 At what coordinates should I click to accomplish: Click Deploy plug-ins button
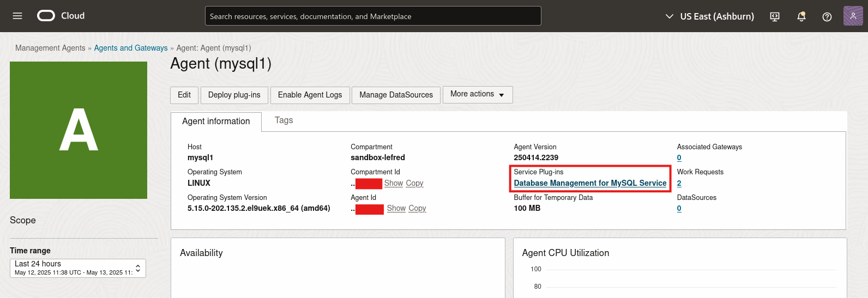coord(234,95)
